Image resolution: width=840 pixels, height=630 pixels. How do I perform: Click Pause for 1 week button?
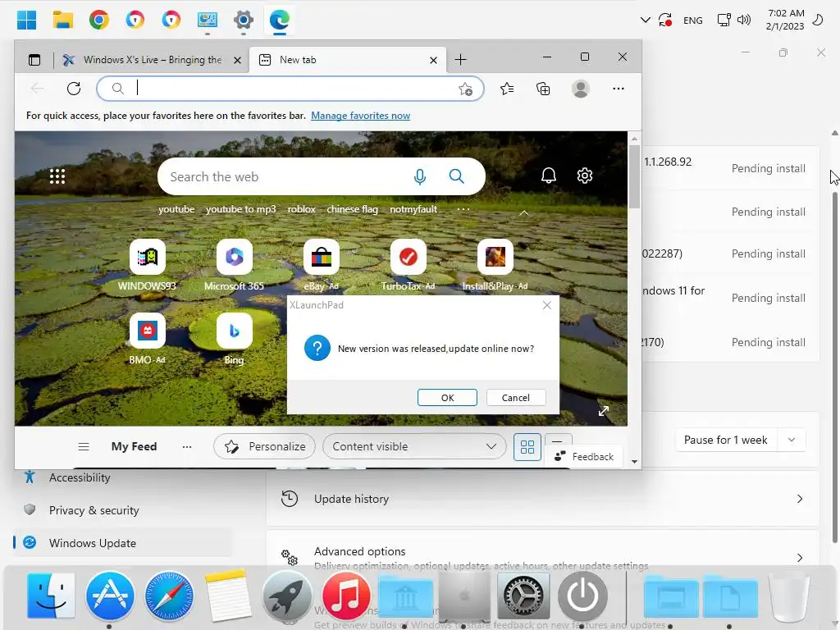click(726, 440)
